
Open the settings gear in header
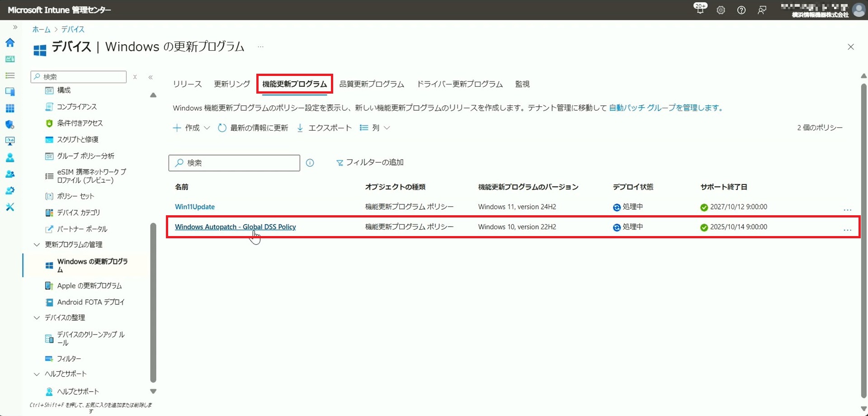pyautogui.click(x=721, y=10)
